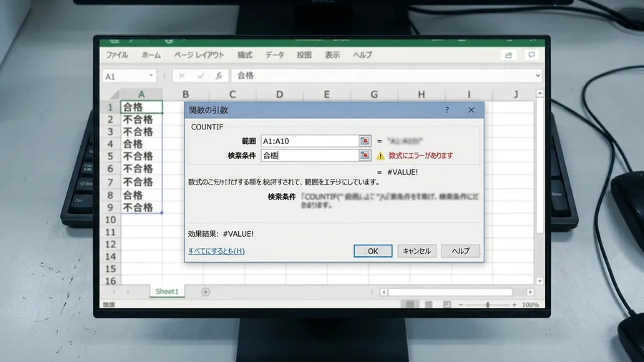The width and height of the screenshot is (644, 362).
Task: Click the 数式にエラーがあります error text
Action: point(421,155)
